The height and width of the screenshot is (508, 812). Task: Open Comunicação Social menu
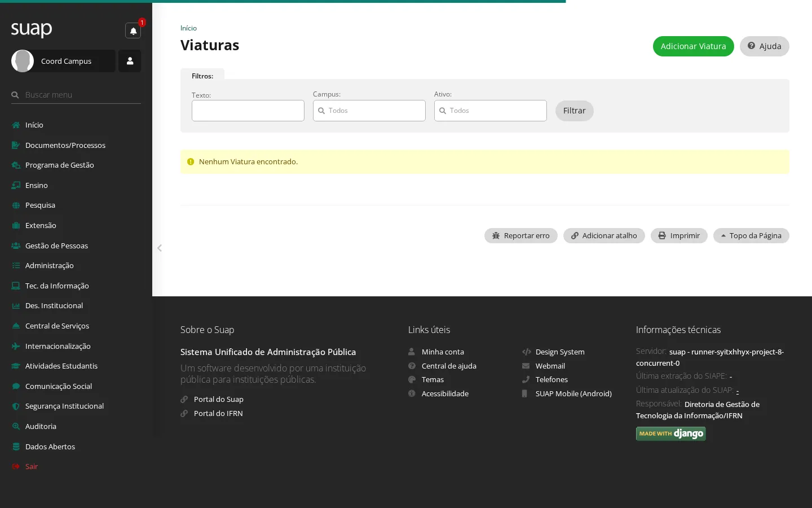tap(76, 386)
